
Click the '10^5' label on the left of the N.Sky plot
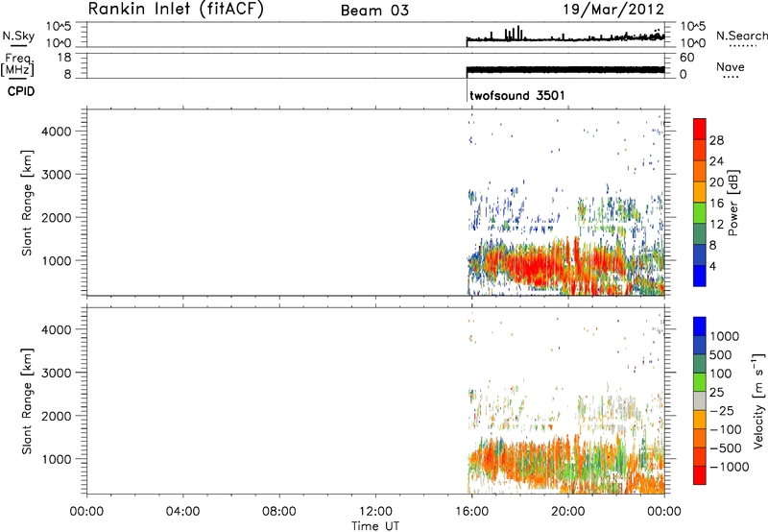tap(59, 26)
